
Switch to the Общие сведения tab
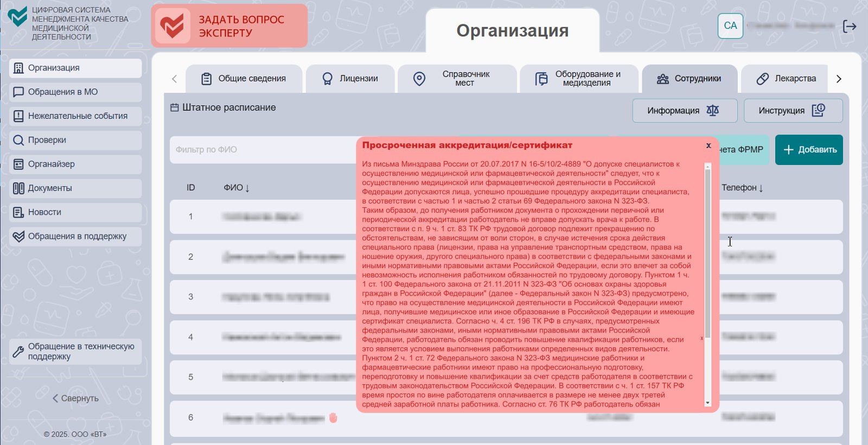coord(244,79)
